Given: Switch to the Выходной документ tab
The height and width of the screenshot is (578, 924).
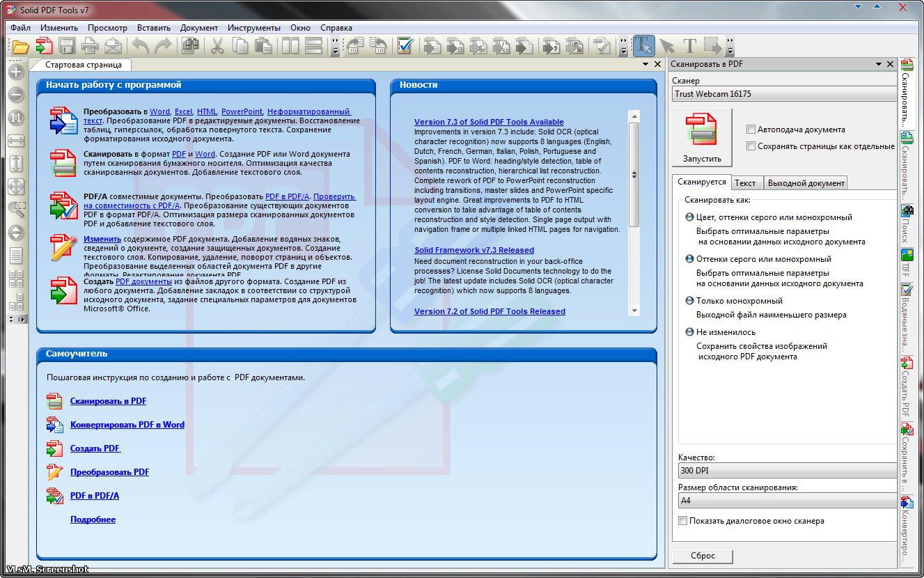Looking at the screenshot, I should tap(806, 183).
